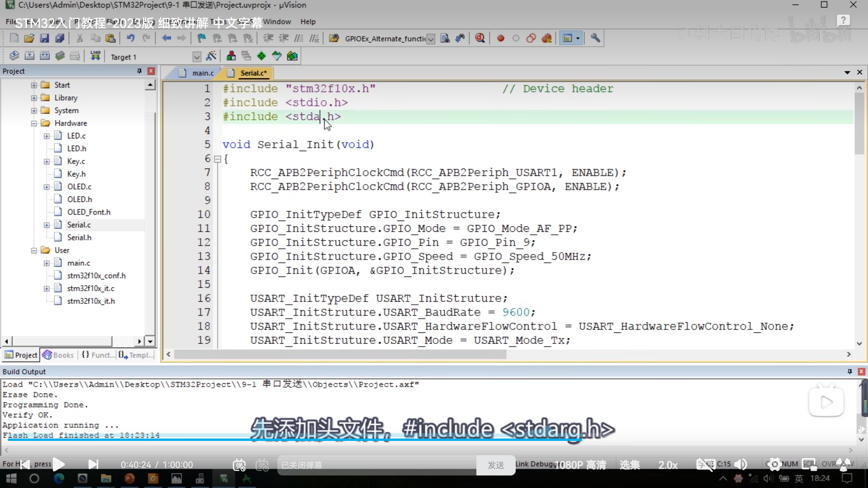The width and height of the screenshot is (868, 488).
Task: Click the Insert breakpoint red dot icon
Action: pyautogui.click(x=500, y=38)
